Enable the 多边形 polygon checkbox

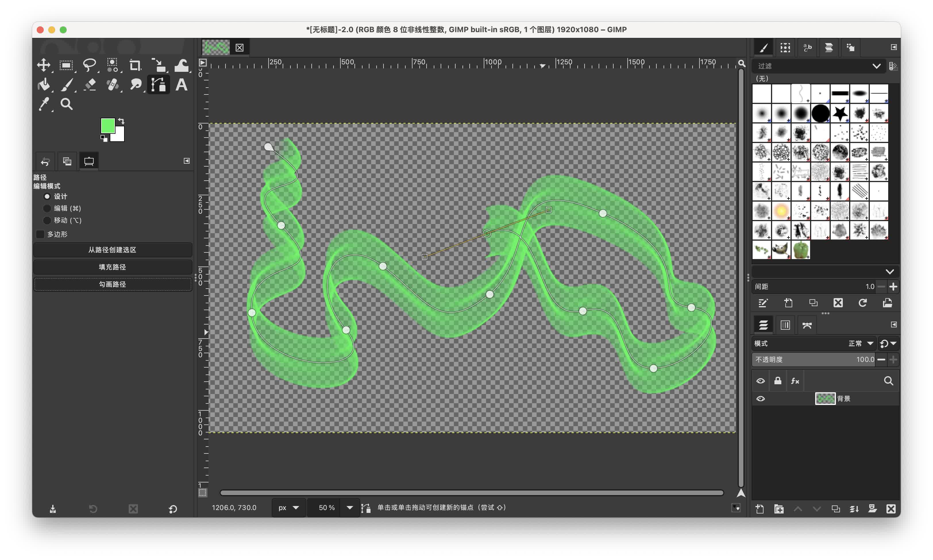[x=41, y=234]
